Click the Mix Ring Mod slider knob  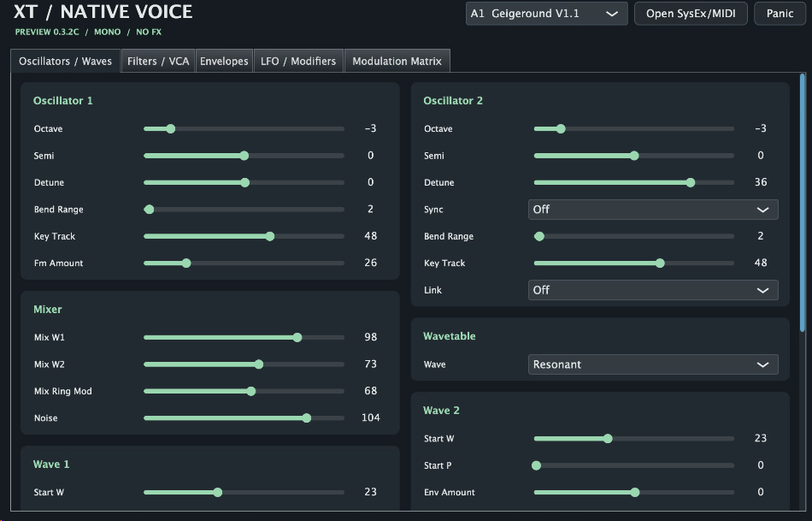point(251,391)
